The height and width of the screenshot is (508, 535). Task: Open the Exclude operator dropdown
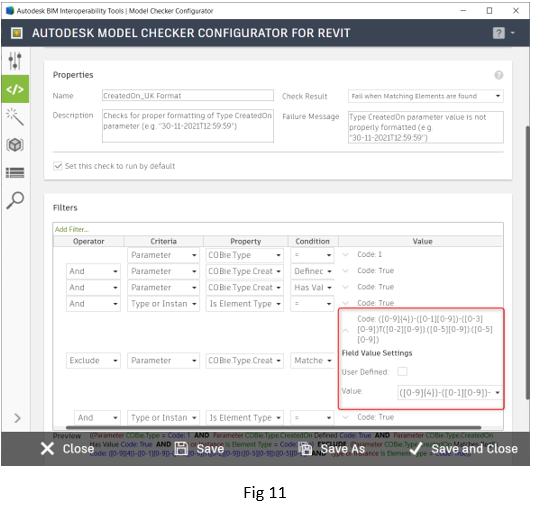[93, 360]
